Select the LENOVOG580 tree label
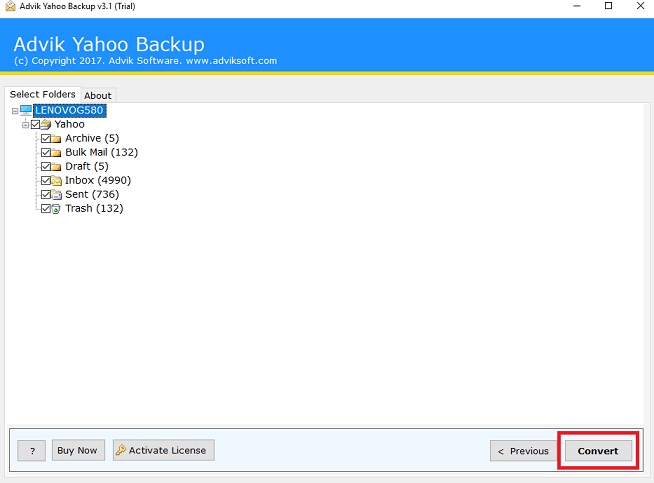The width and height of the screenshot is (654, 483). coord(69,111)
